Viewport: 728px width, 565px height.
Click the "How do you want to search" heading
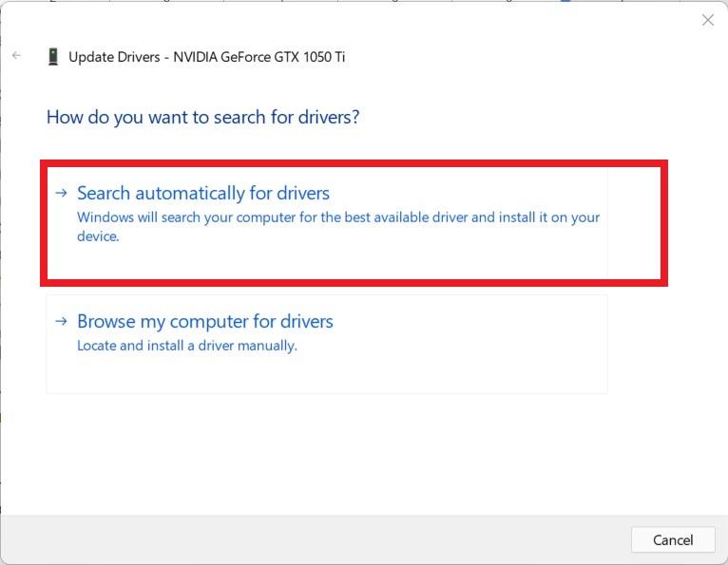pos(202,118)
